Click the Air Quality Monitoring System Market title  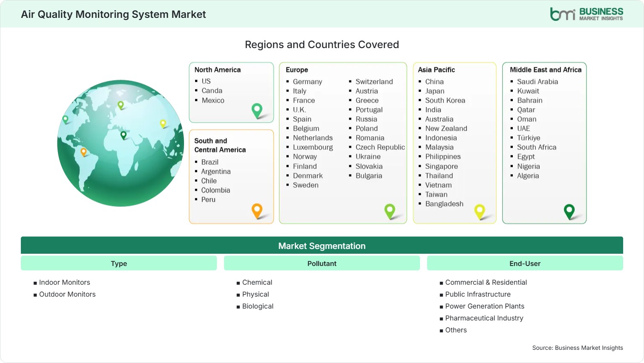click(x=114, y=14)
